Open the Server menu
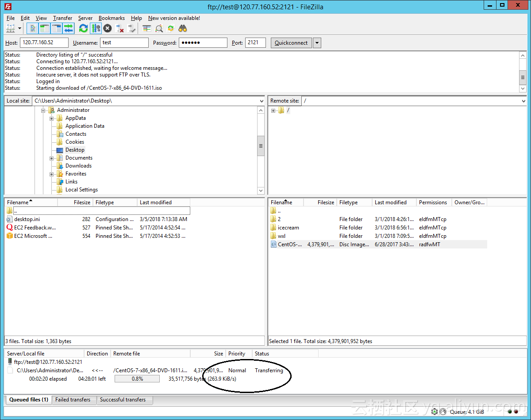Screen dimensions: 531x420 [x=85, y=18]
